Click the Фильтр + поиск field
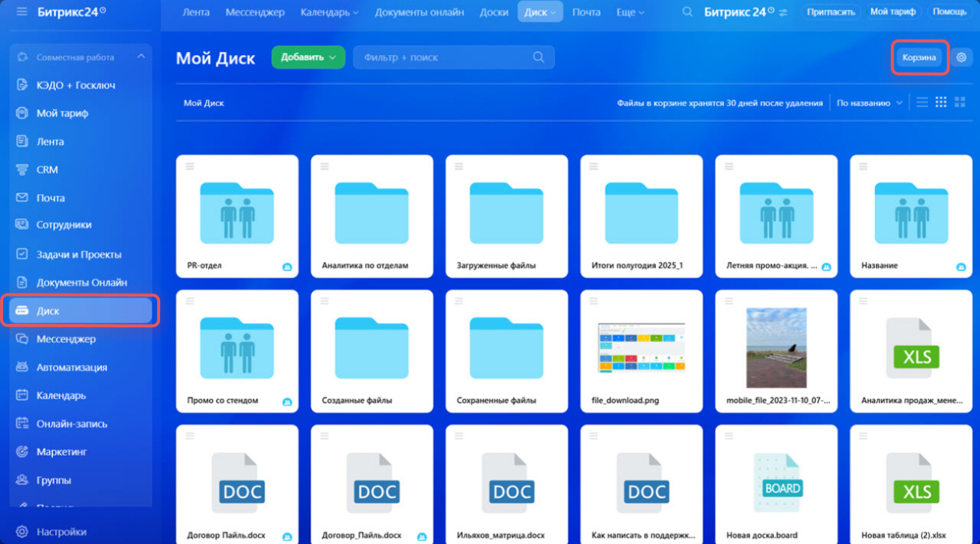The image size is (980, 544). click(453, 57)
